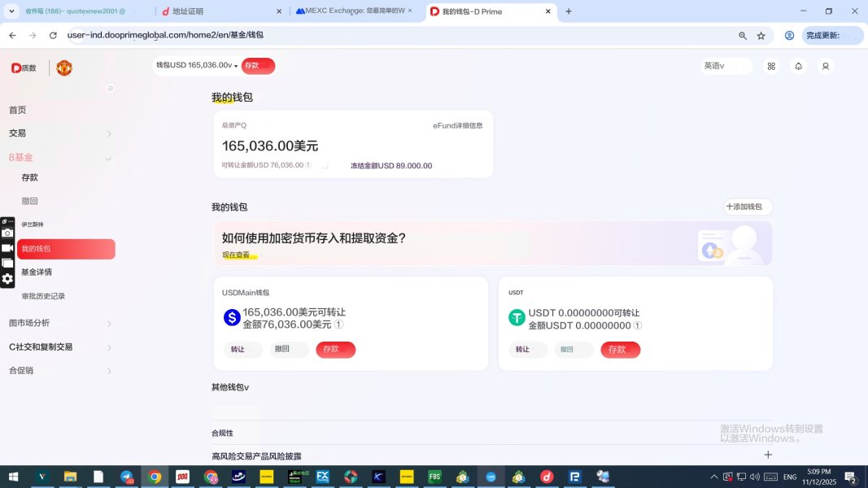Open a new browser tab
Screen dimensions: 868x488
tap(569, 11)
